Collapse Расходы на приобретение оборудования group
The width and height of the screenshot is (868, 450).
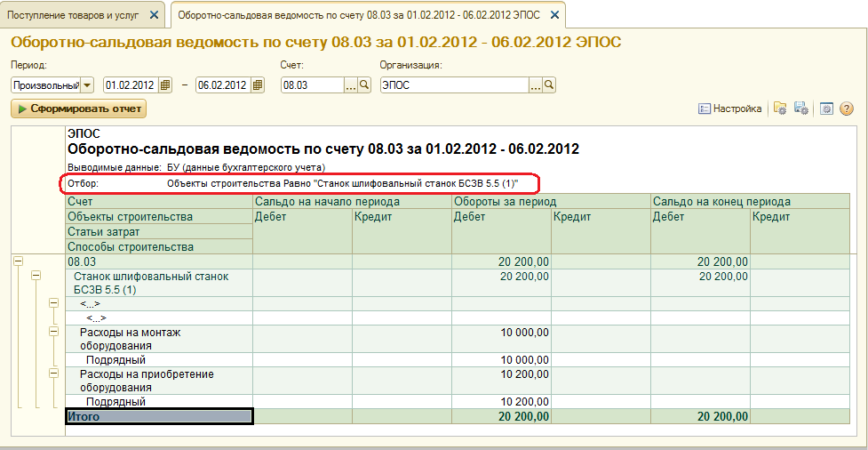[53, 373]
